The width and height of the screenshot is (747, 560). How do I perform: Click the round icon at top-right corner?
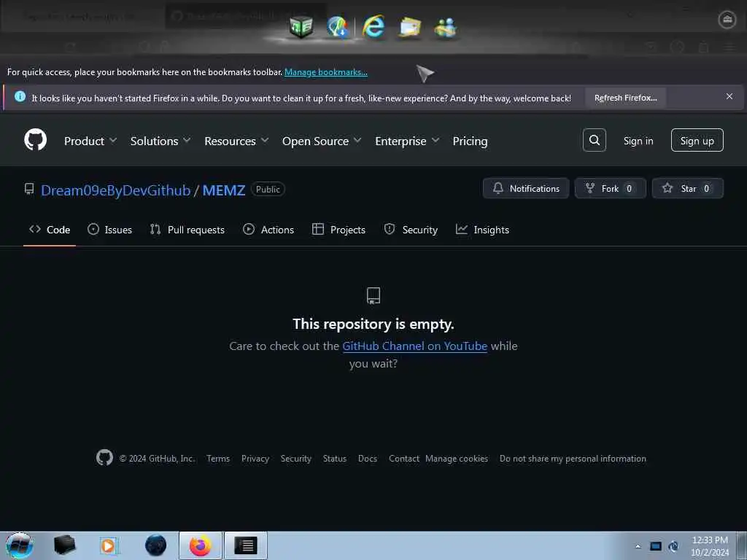point(727,19)
